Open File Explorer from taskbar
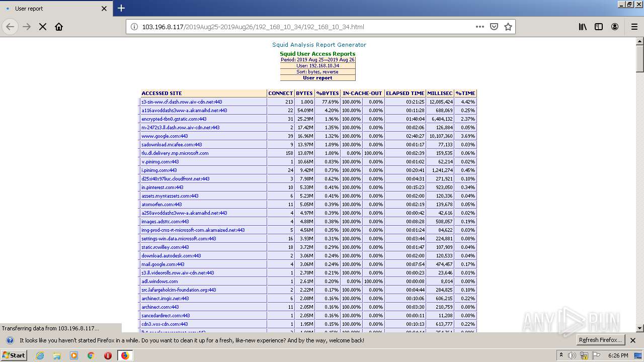 57,355
